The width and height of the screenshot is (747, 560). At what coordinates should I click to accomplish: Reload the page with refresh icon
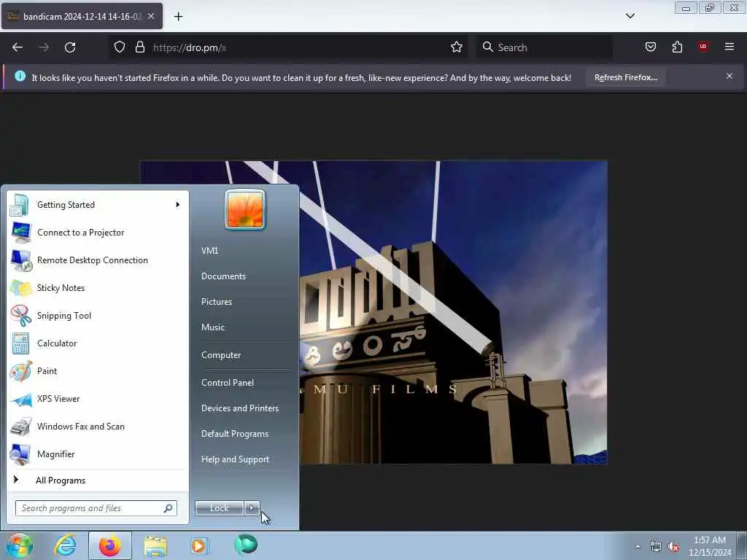click(70, 47)
